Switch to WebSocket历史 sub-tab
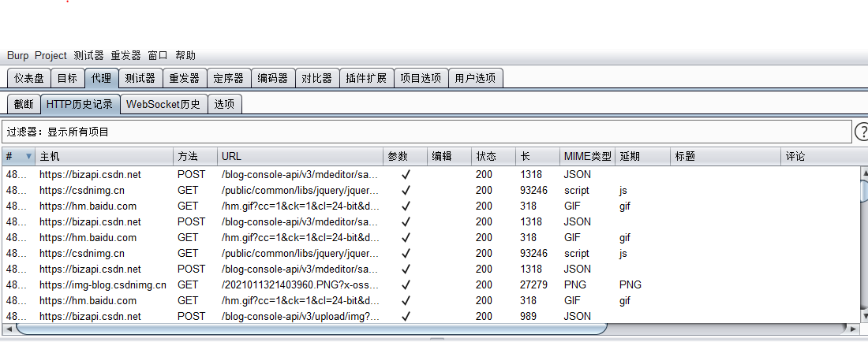Image resolution: width=868 pixels, height=342 pixels. [x=164, y=104]
